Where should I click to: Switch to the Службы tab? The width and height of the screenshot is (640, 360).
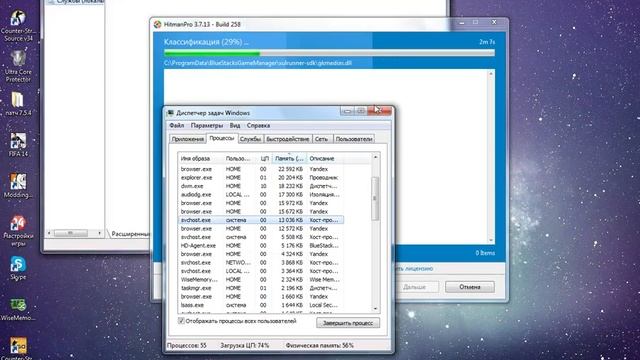pyautogui.click(x=251, y=139)
